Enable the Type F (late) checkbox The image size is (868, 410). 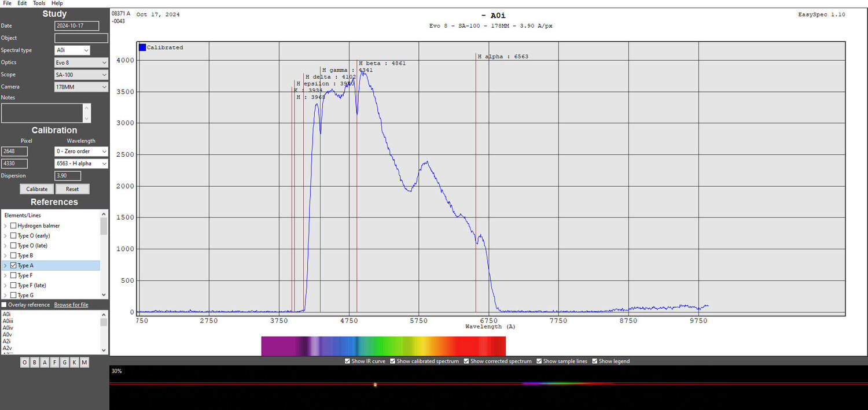point(13,285)
